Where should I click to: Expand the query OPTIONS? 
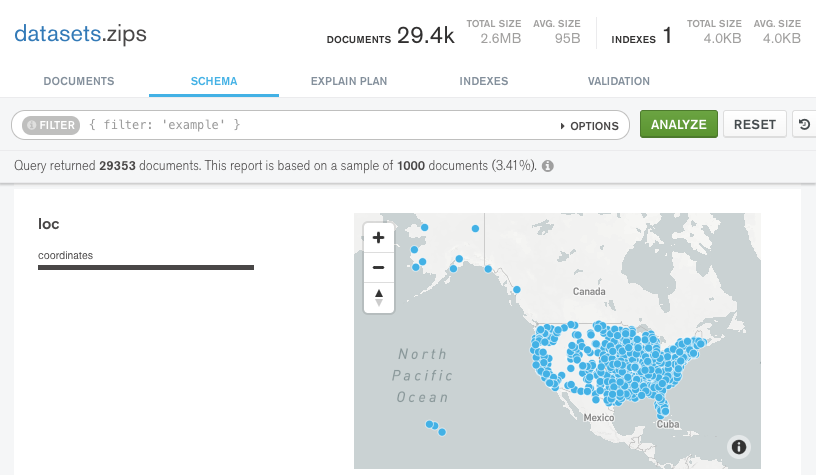pos(589,126)
